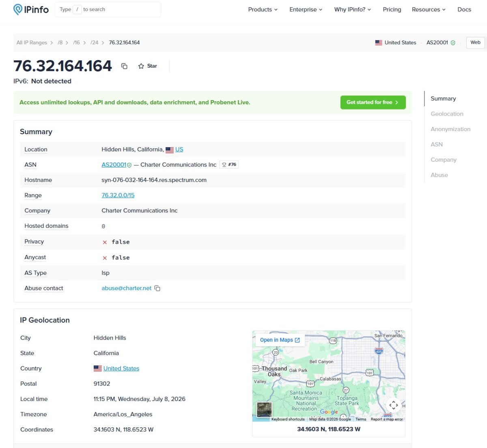This screenshot has width=487, height=448.
Task: Click the United States flag in breadcrumb bar
Action: click(x=379, y=43)
